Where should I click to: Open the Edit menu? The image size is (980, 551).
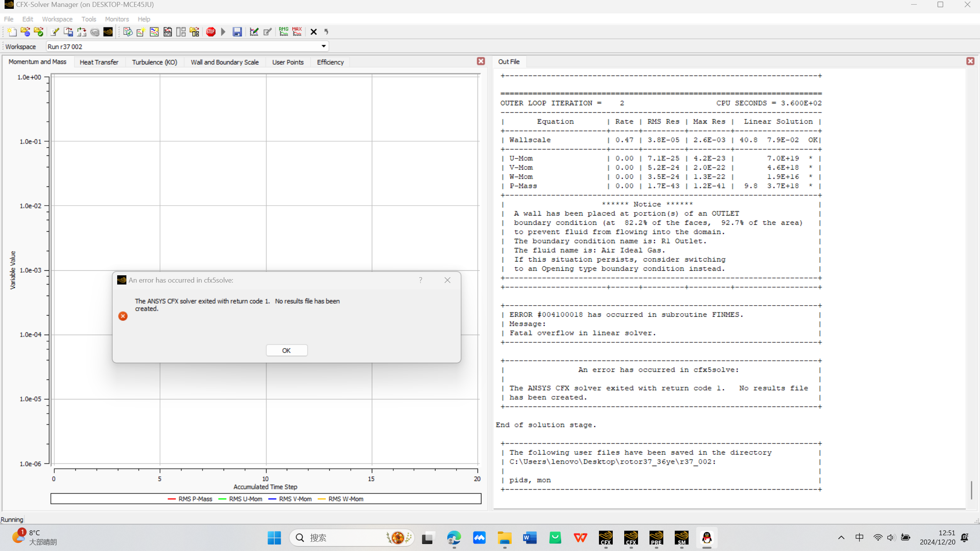click(x=27, y=19)
